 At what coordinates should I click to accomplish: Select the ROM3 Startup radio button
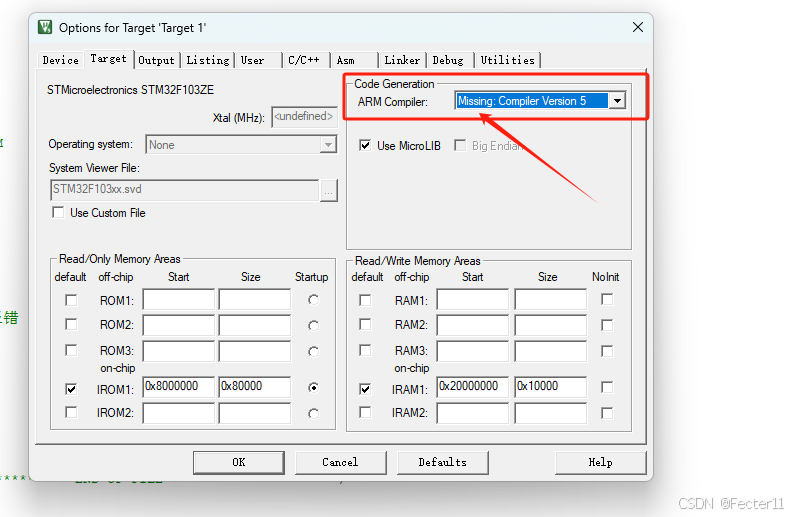point(313,351)
